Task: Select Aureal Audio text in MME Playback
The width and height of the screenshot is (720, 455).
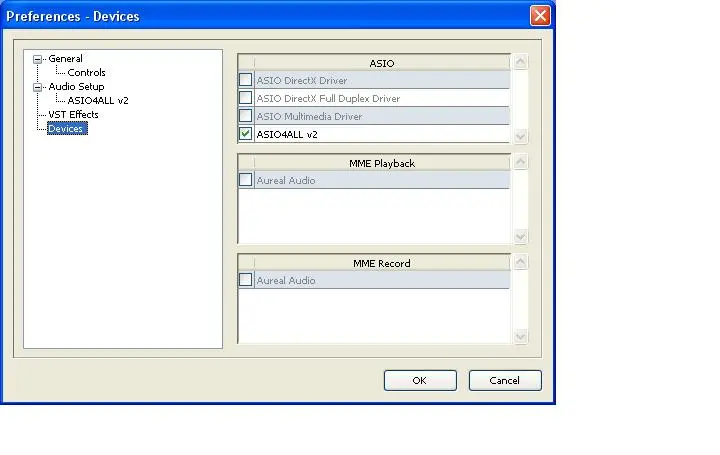Action: (x=286, y=180)
